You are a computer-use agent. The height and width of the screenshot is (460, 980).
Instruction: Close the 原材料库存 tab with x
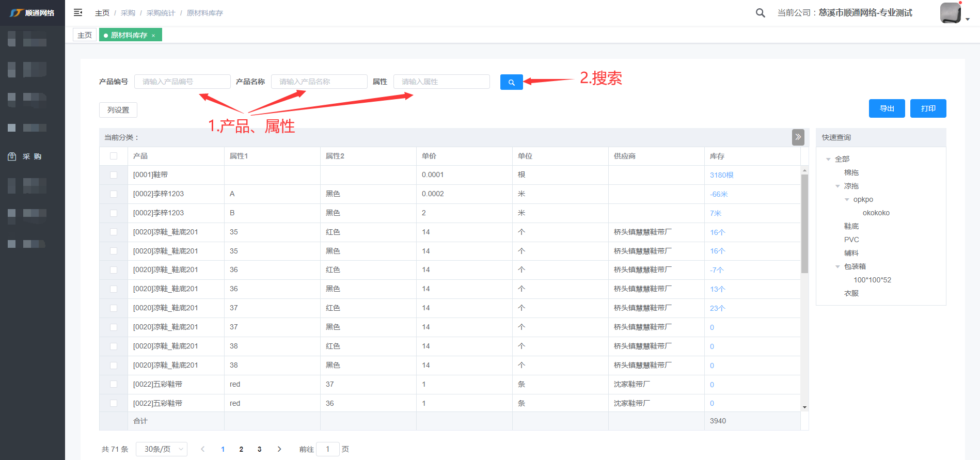pyautogui.click(x=153, y=36)
